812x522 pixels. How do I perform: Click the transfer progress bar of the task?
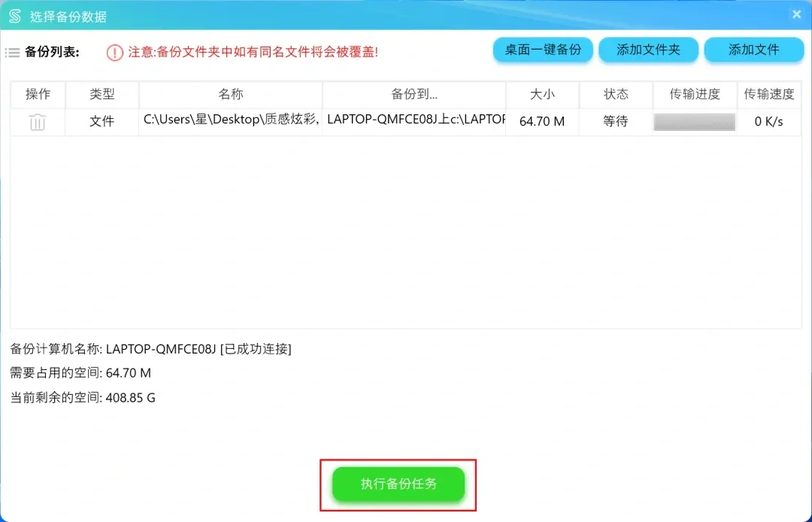coord(693,121)
